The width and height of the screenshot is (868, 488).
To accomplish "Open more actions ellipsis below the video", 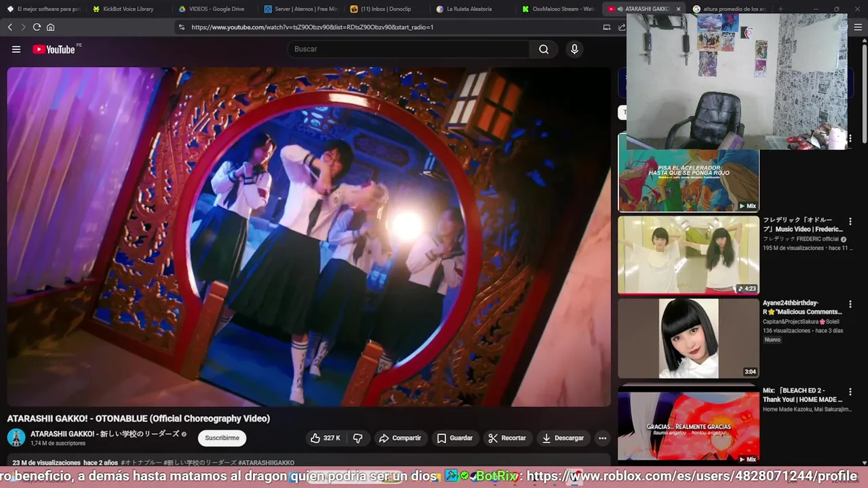I will (602, 438).
